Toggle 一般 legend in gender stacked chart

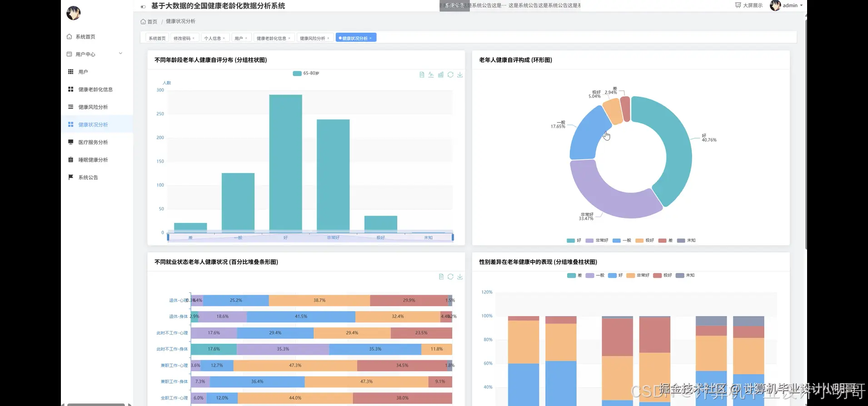click(595, 275)
